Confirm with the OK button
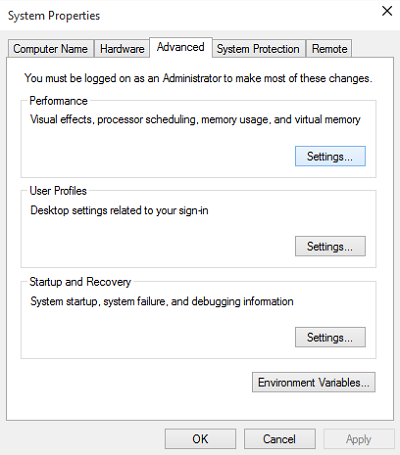 click(200, 439)
